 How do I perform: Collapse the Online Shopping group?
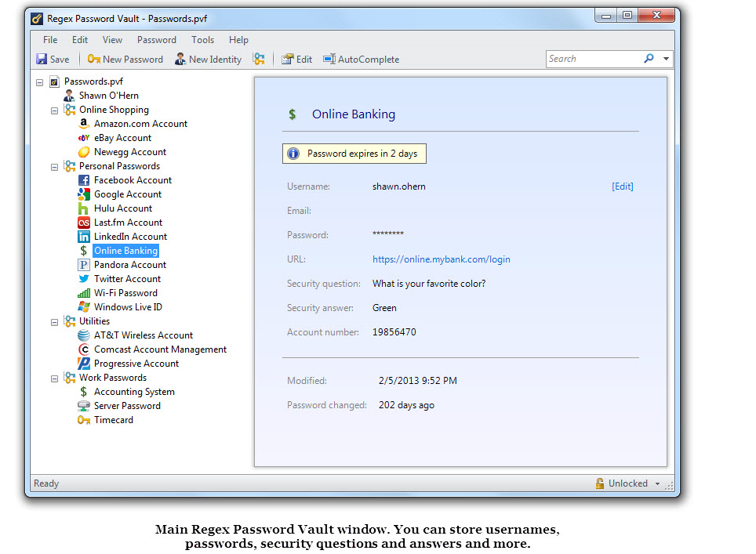click(54, 110)
